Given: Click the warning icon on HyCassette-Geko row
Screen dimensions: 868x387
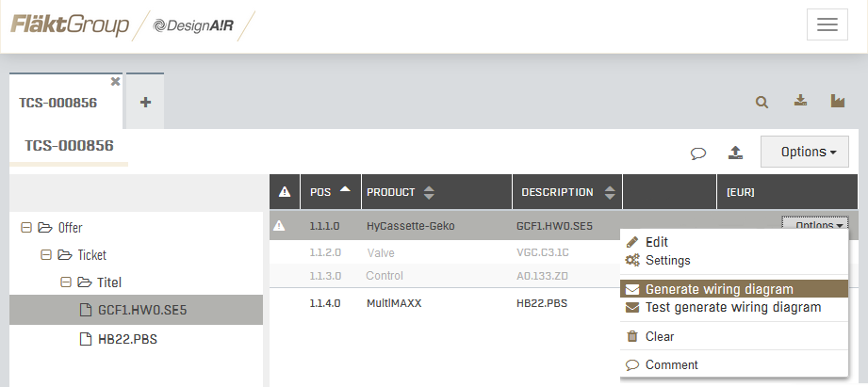Looking at the screenshot, I should tap(279, 226).
